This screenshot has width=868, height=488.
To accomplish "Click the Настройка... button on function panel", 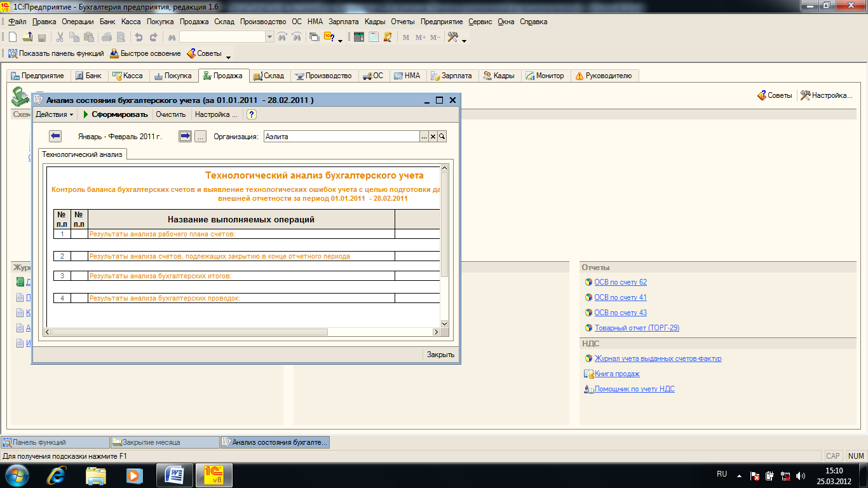I will (825, 95).
